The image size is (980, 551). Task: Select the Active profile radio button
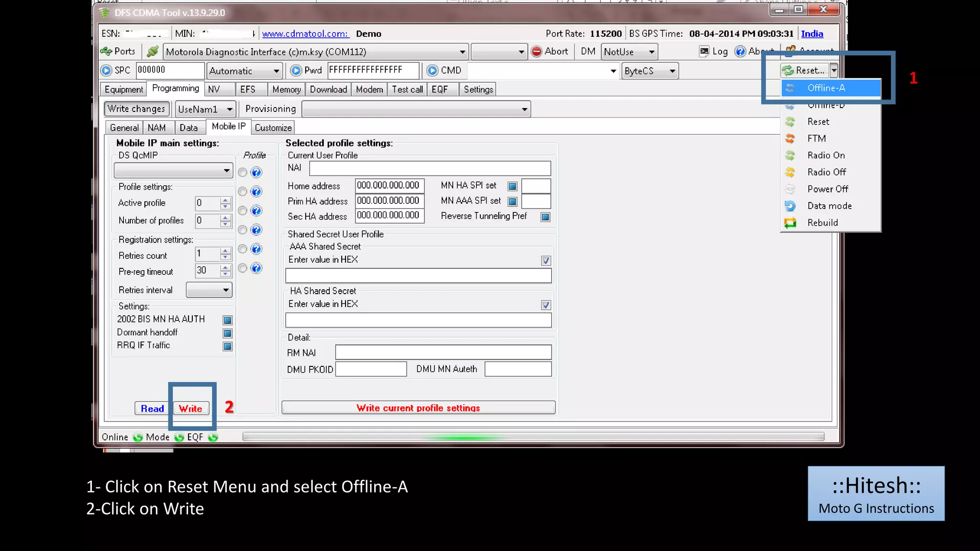[x=243, y=191]
